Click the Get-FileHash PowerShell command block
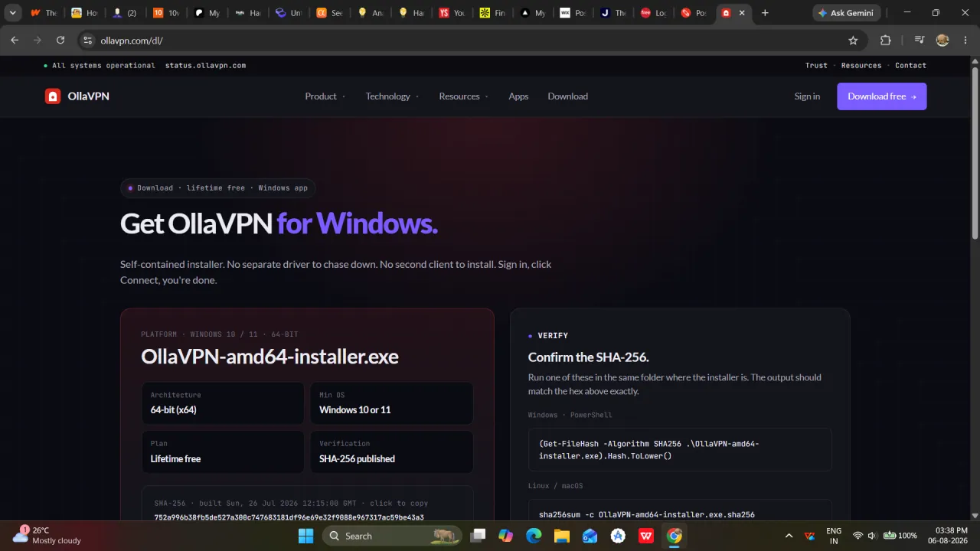The width and height of the screenshot is (980, 551). (680, 449)
